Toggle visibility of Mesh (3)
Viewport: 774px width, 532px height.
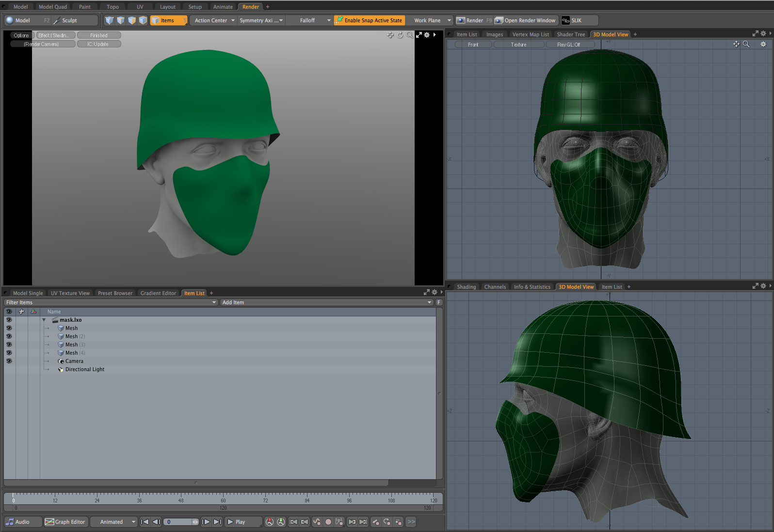[9, 344]
